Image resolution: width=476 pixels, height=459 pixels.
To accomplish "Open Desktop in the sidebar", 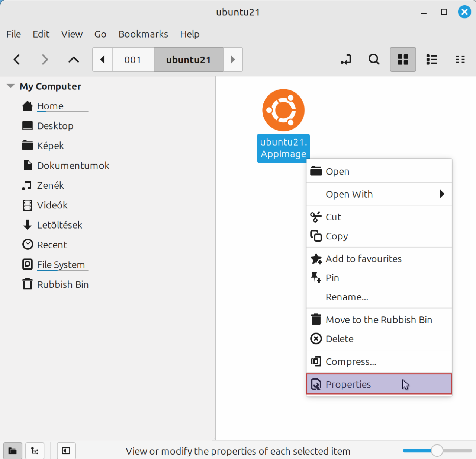I will (55, 126).
